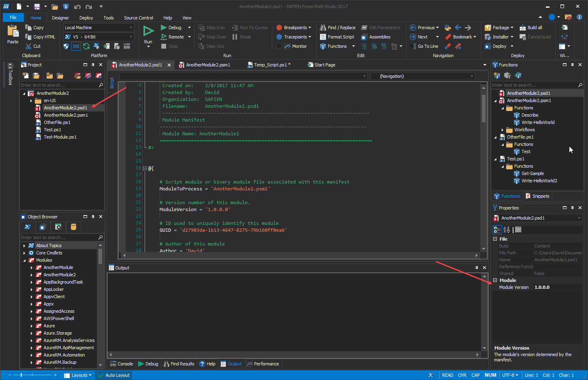Viewport: 588px width, 380px height.
Task: Switch to AnotherModule2.psm1 editor tab
Action: coord(208,65)
